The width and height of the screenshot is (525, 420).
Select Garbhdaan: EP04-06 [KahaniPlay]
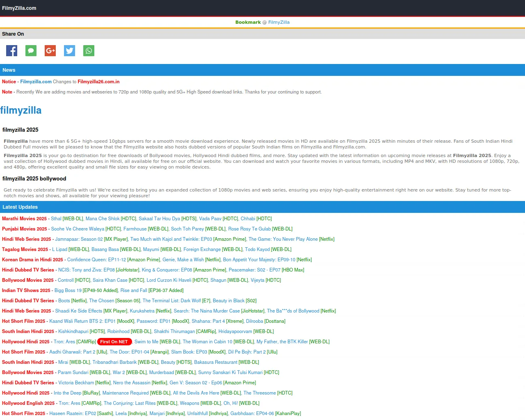pos(266,413)
